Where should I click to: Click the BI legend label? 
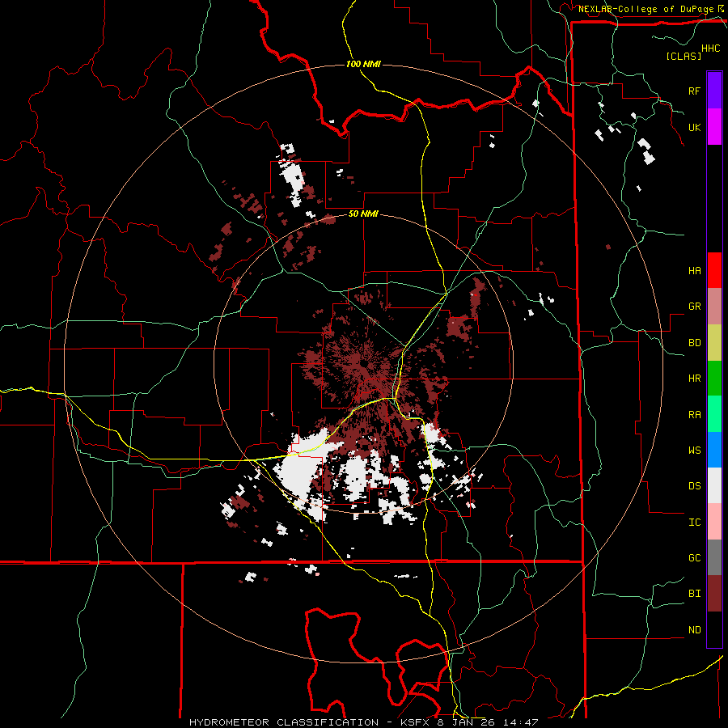(x=694, y=594)
